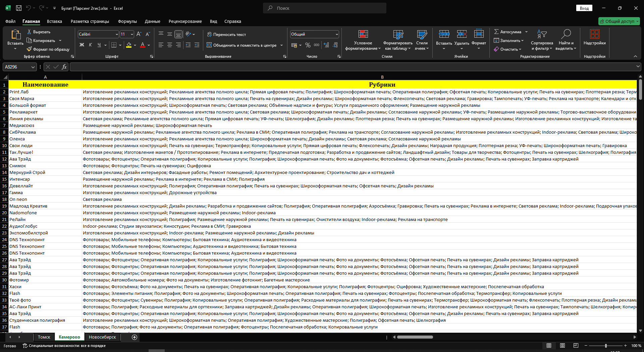644x352 pixels.
Task: Click the Вход sign-in button
Action: click(x=584, y=8)
